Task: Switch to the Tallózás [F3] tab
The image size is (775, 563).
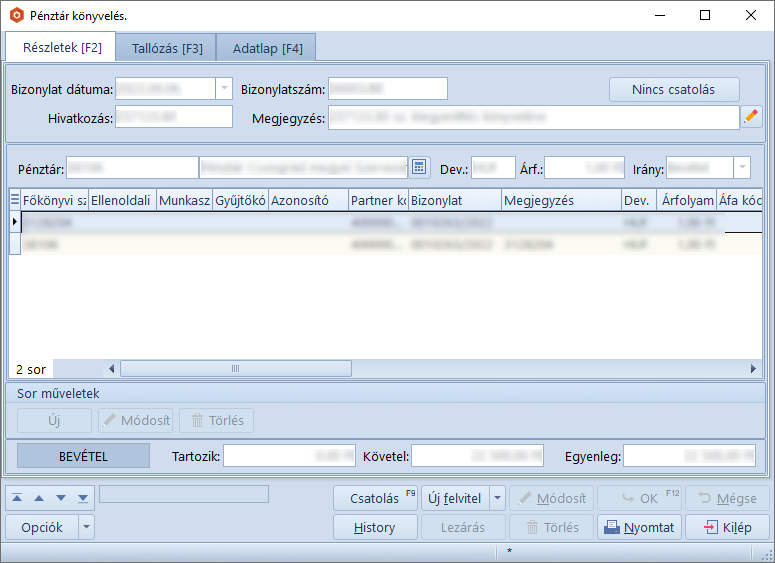Action: click(167, 47)
